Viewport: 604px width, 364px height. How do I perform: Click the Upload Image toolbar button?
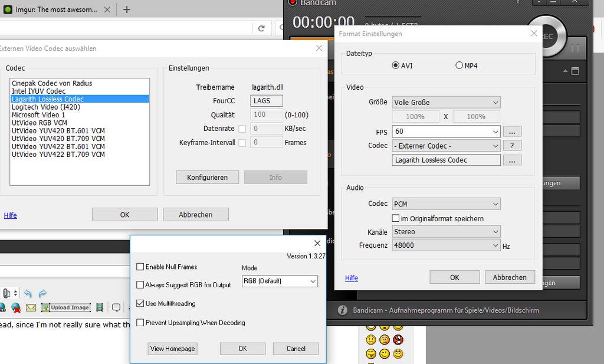tap(66, 307)
